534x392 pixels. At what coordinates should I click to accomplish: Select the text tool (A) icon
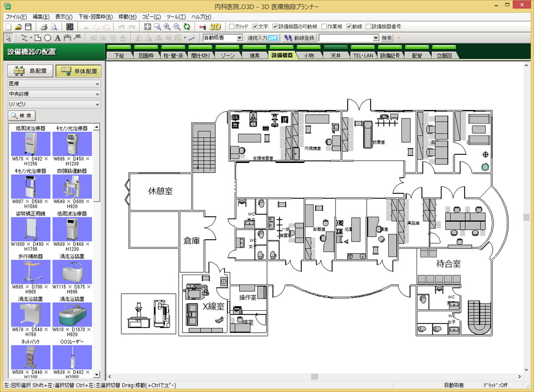tap(57, 38)
